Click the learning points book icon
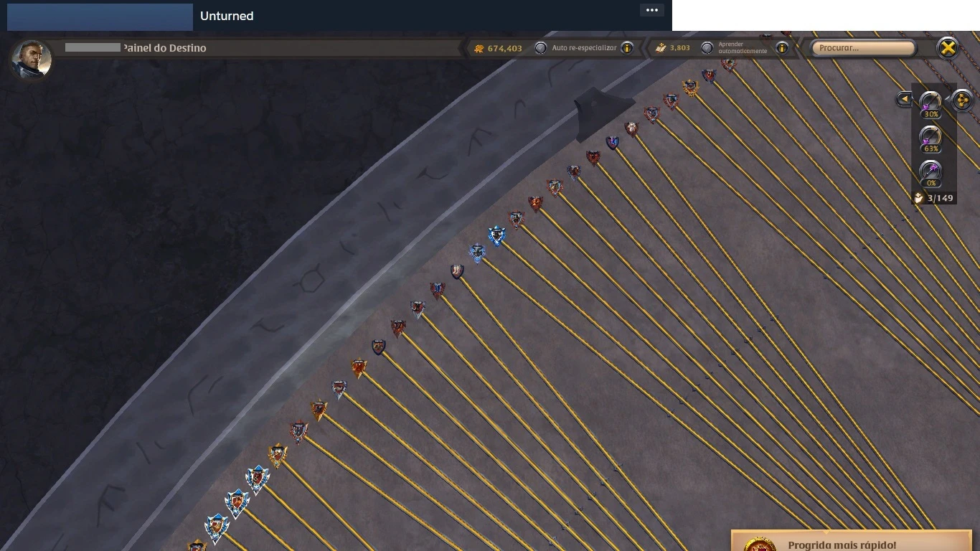Image resolution: width=980 pixels, height=551 pixels. click(661, 48)
